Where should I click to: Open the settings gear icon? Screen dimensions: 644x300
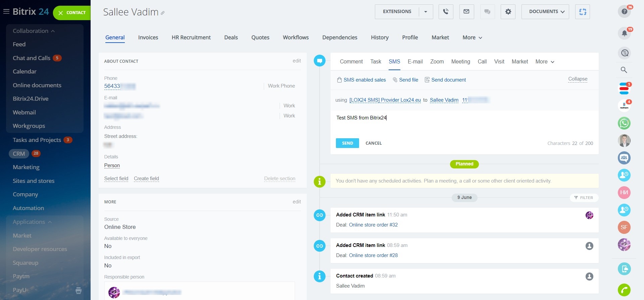point(508,12)
